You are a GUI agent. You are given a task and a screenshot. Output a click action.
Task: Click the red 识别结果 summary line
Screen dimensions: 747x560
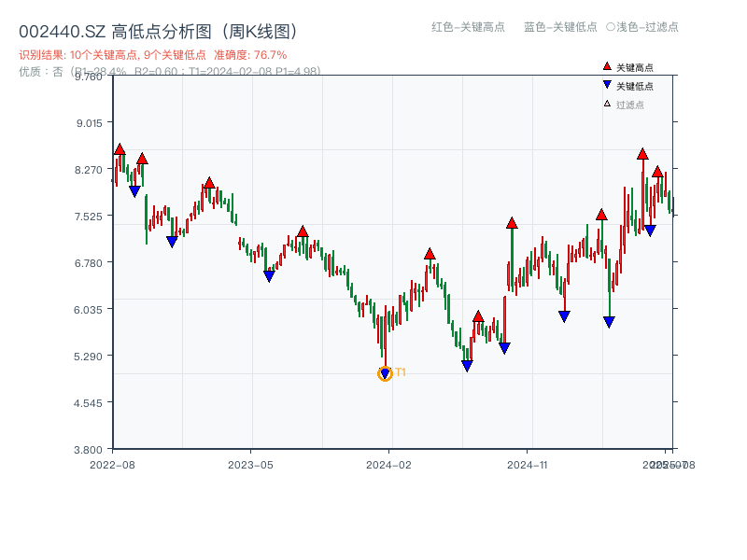153,55
